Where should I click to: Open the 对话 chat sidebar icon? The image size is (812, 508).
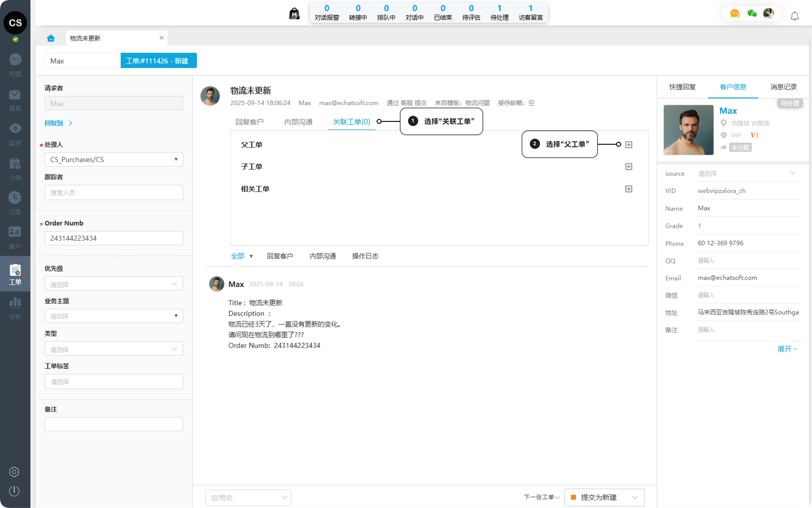pos(15,60)
